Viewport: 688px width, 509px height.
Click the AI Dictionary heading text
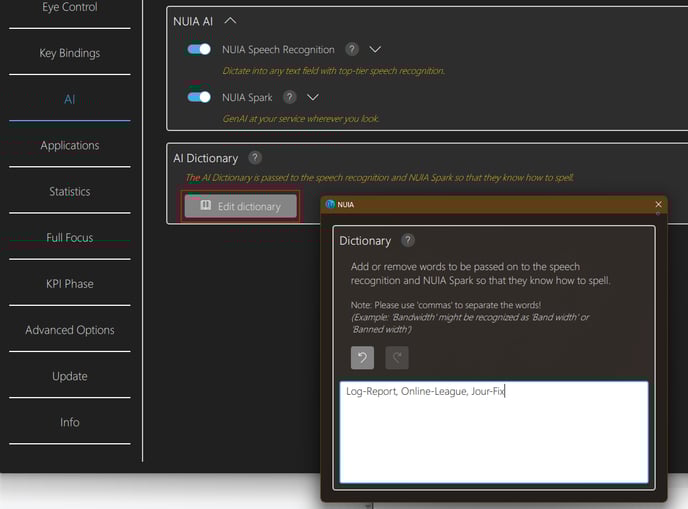(205, 158)
